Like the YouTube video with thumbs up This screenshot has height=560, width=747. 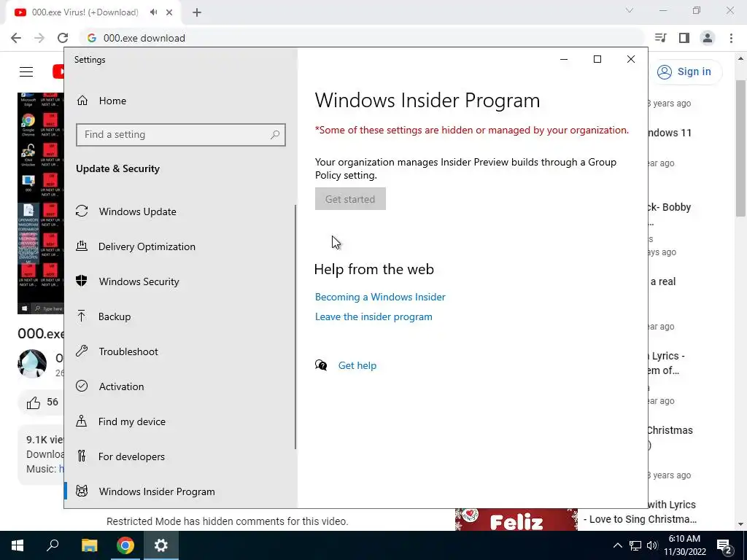[x=34, y=402]
